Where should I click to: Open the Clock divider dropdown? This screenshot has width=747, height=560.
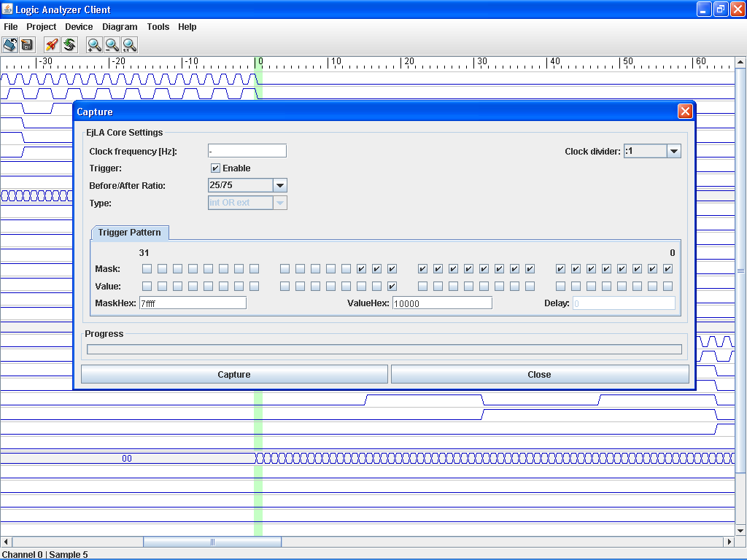point(673,151)
